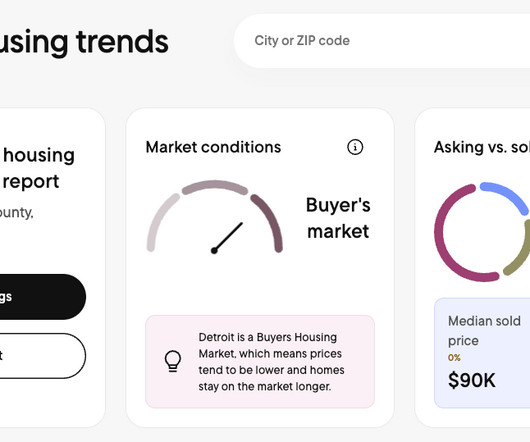Click the $90K price value

[x=472, y=380]
